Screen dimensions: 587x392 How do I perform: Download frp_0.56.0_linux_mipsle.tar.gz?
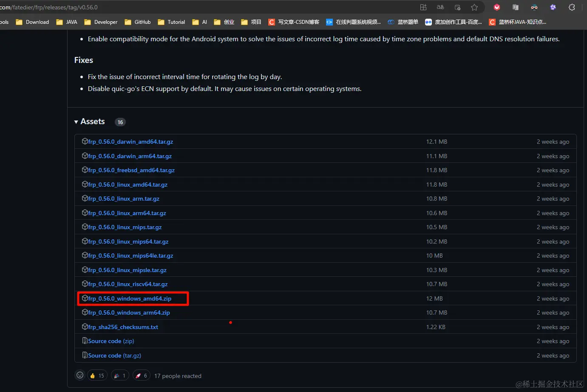[x=127, y=270]
